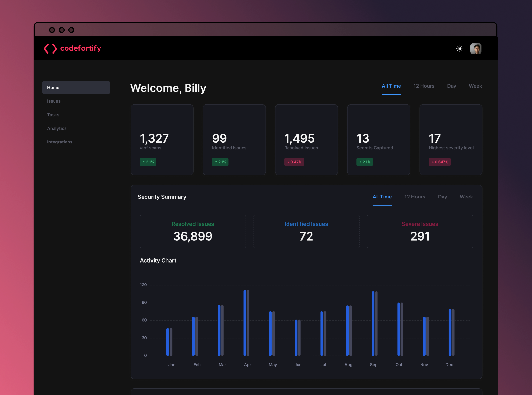
Task: Toggle light/dark theme sun icon
Action: pyautogui.click(x=459, y=49)
